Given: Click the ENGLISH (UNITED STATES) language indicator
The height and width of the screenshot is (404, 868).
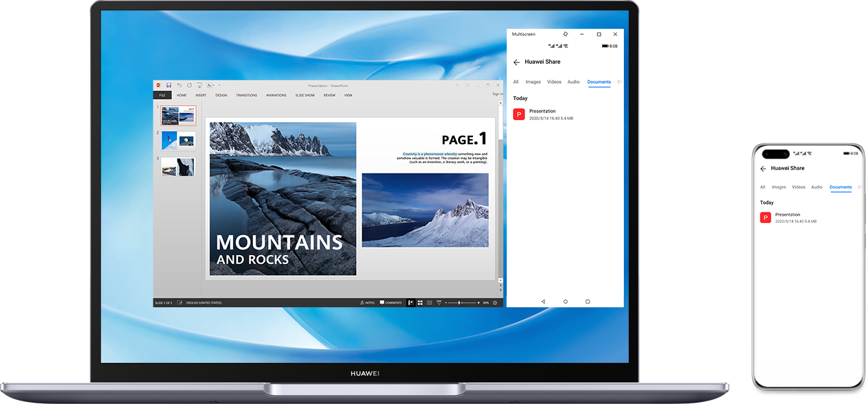Looking at the screenshot, I should point(204,302).
